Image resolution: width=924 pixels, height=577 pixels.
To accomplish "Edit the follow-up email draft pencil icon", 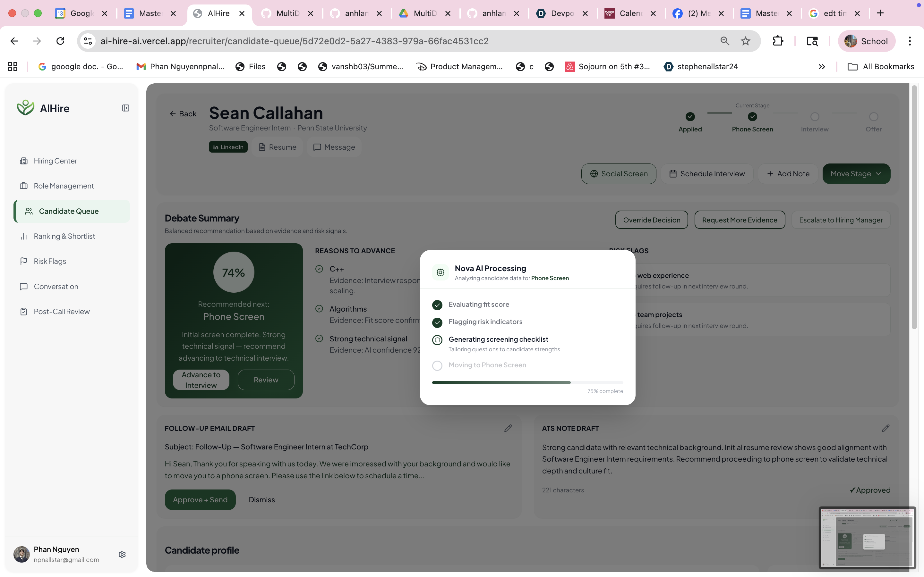I will [508, 428].
